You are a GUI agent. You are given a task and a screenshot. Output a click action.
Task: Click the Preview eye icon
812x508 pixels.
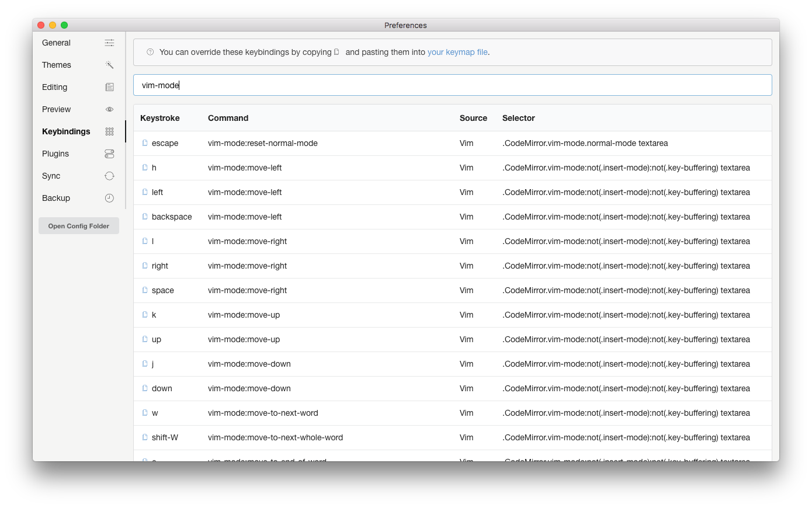pyautogui.click(x=109, y=109)
